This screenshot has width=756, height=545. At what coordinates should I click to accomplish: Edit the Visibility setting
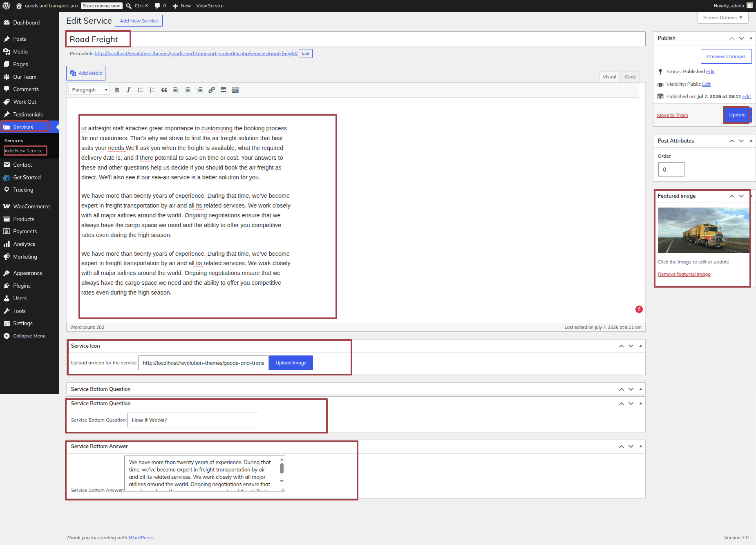point(706,84)
